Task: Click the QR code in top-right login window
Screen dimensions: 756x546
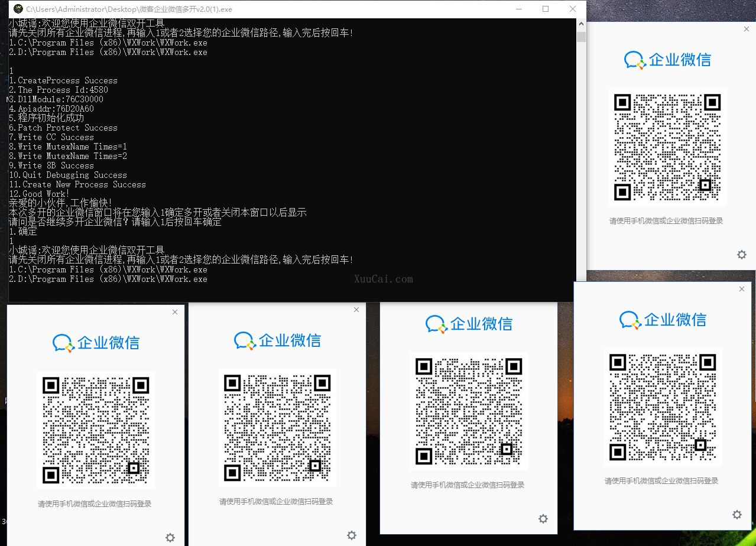Action: 667,147
